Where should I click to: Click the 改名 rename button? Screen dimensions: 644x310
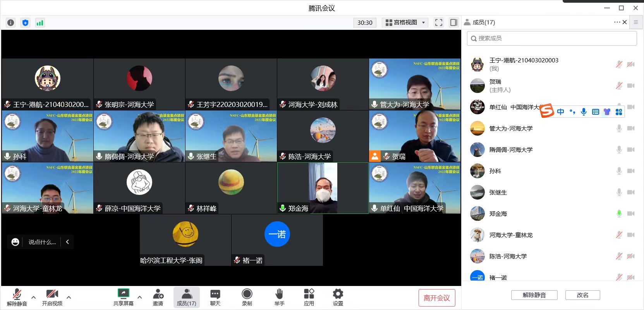coord(582,295)
